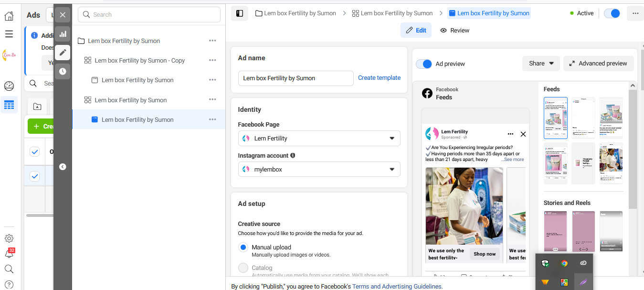Click the preview panel vertical scrollbar

[x=633, y=148]
